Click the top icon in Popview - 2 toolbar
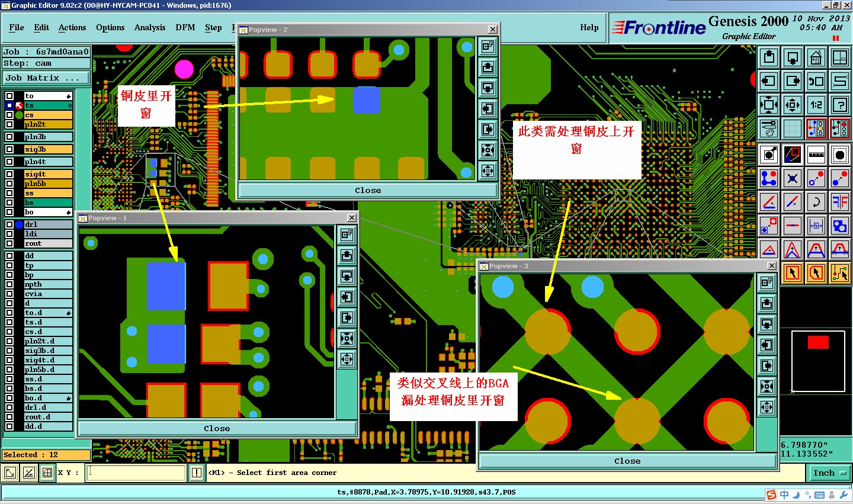The width and height of the screenshot is (853, 504). point(488,47)
